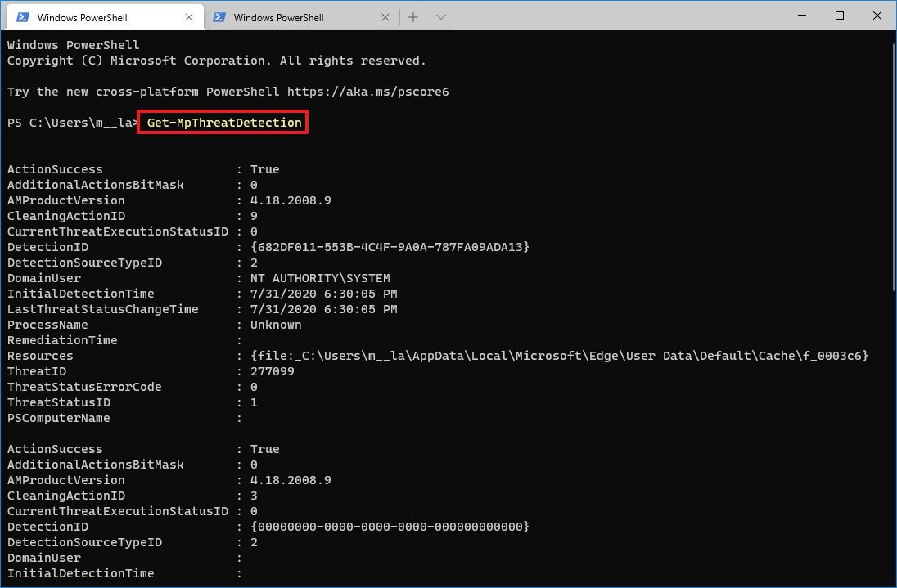
Task: Select the DetectionID value 682DF011 GUID
Action: point(390,247)
